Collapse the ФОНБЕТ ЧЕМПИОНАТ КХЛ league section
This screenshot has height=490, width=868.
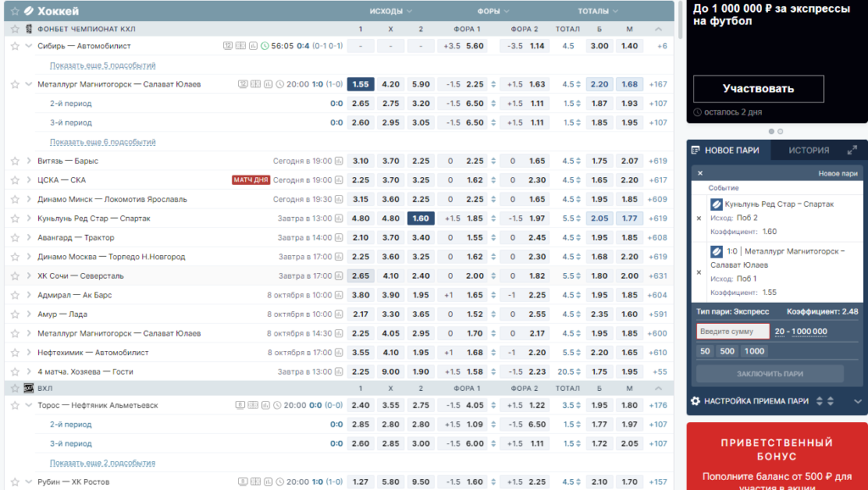click(x=658, y=29)
